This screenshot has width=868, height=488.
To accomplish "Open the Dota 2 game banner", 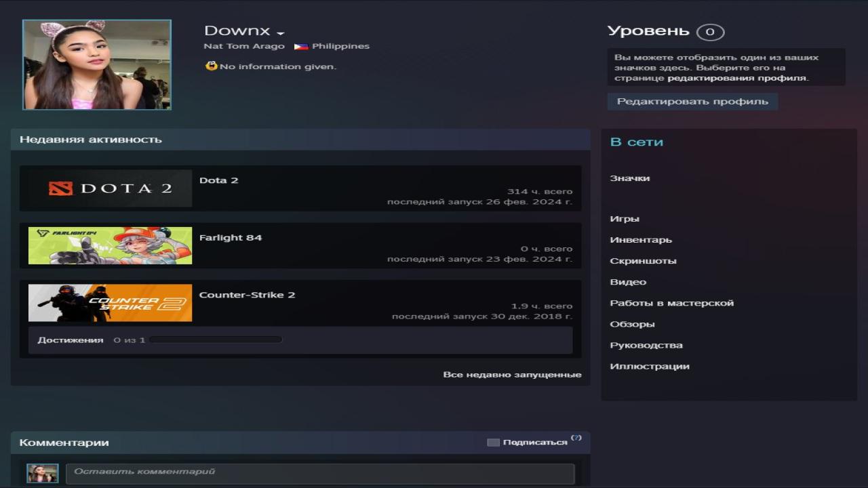I will [110, 188].
